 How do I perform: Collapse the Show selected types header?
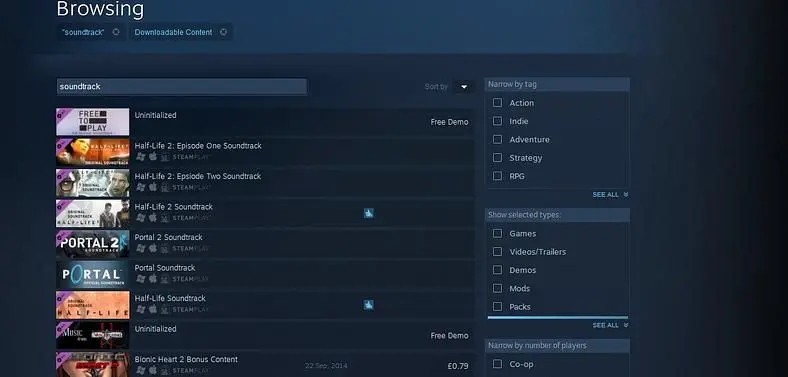(x=557, y=215)
